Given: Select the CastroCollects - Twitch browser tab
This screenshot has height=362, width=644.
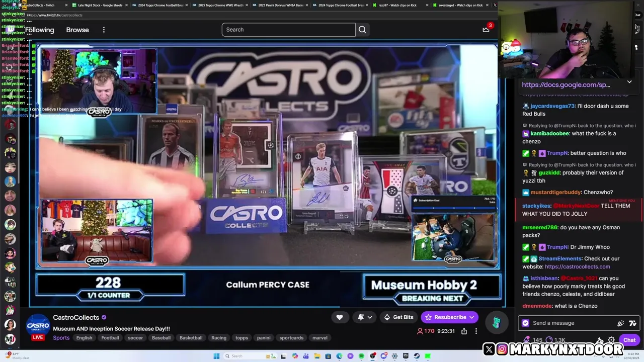Looking at the screenshot, I should click(x=41, y=5).
